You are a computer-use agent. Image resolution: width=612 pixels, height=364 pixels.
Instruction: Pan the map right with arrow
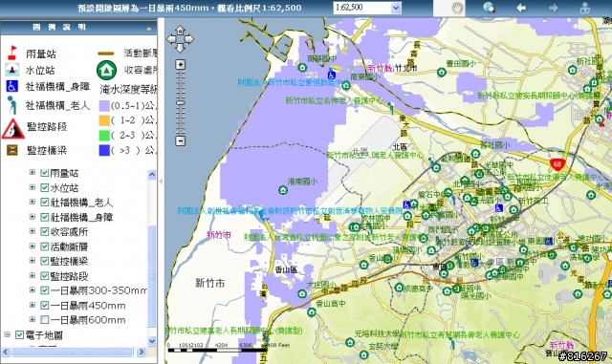189,39
